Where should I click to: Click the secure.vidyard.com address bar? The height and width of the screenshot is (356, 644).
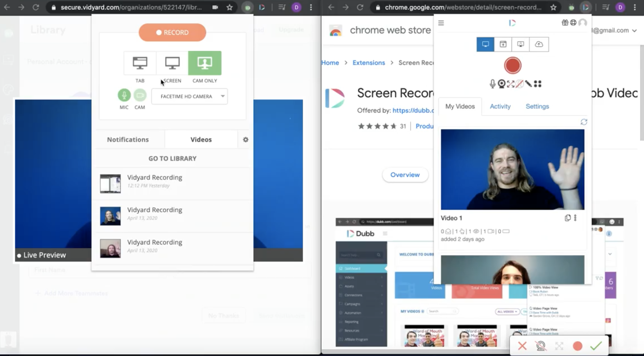tap(131, 7)
